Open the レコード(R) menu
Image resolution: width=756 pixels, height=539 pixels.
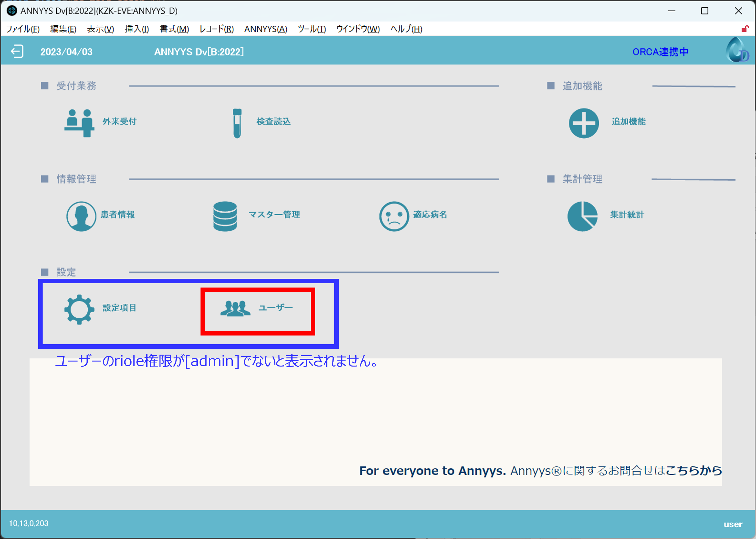click(216, 29)
